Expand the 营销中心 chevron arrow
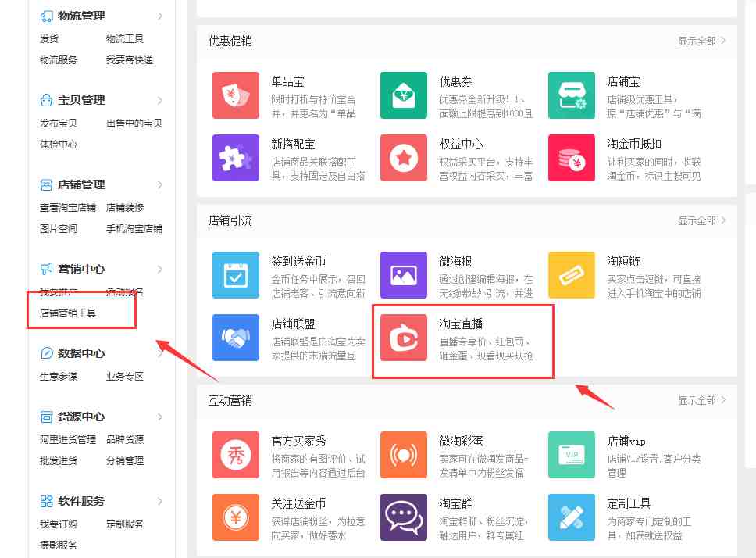 click(x=160, y=269)
